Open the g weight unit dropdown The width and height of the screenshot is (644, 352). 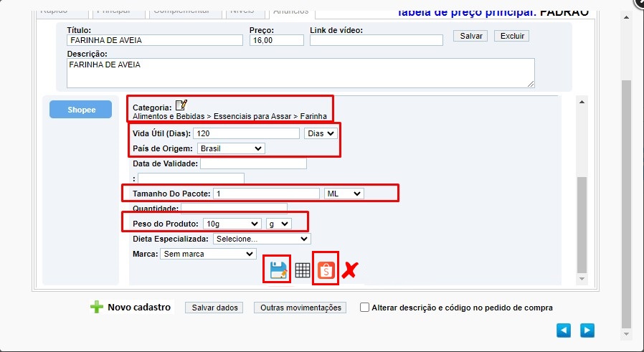[279, 224]
